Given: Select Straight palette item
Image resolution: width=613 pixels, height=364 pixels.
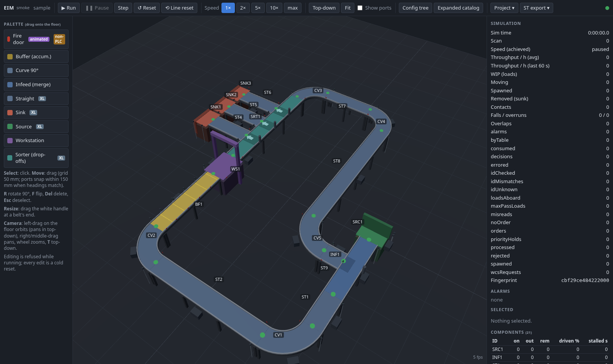Looking at the screenshot, I should coord(36,98).
